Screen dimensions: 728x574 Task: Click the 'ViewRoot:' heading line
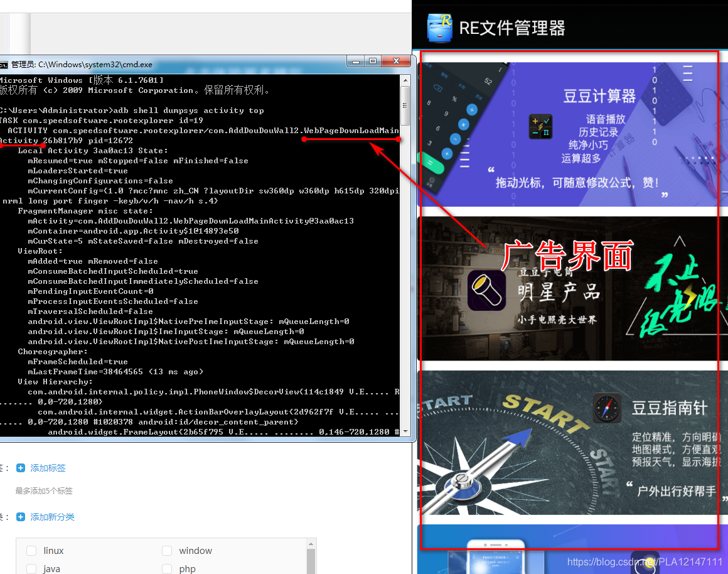pos(40,251)
